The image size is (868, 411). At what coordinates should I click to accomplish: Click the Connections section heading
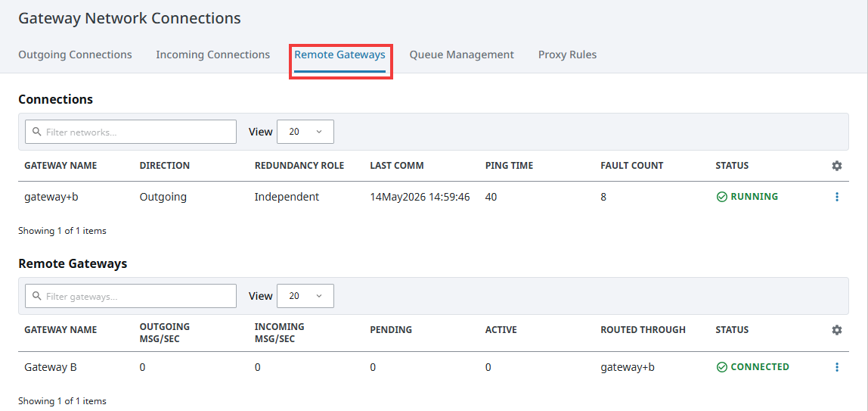tap(55, 100)
